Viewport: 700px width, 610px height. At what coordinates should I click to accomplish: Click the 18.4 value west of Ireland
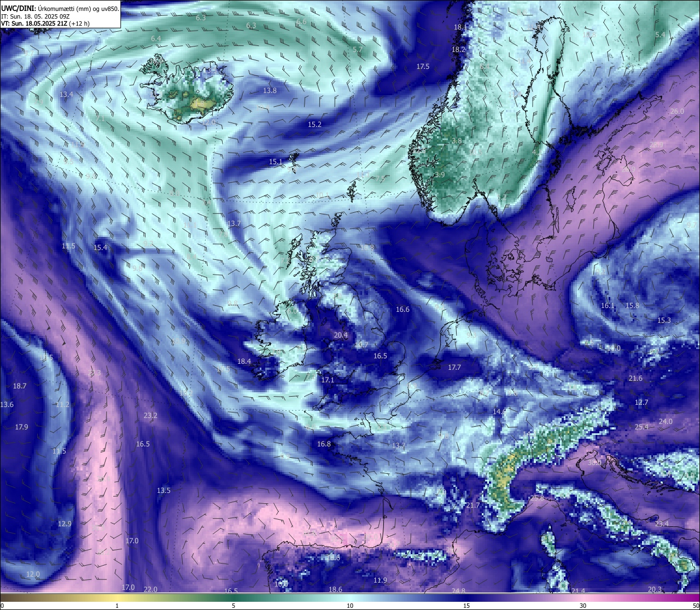tap(244, 362)
